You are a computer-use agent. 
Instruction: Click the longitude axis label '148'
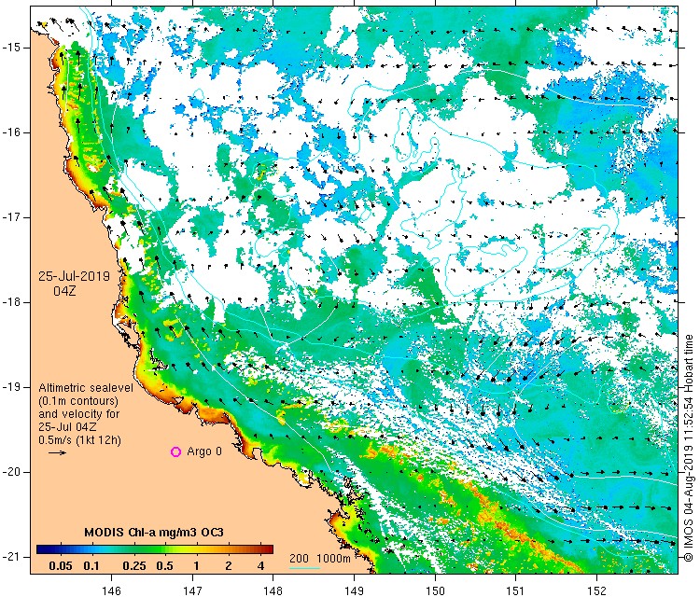click(x=273, y=590)
